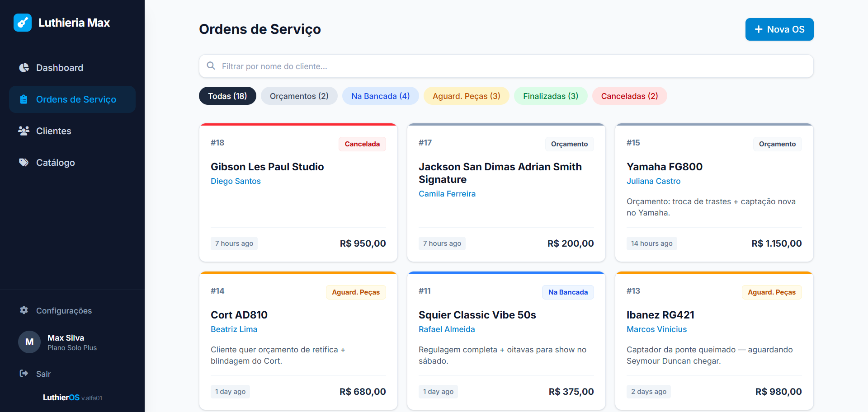The width and height of the screenshot is (868, 412).
Task: Click the Catálogo tags icon
Action: click(24, 163)
